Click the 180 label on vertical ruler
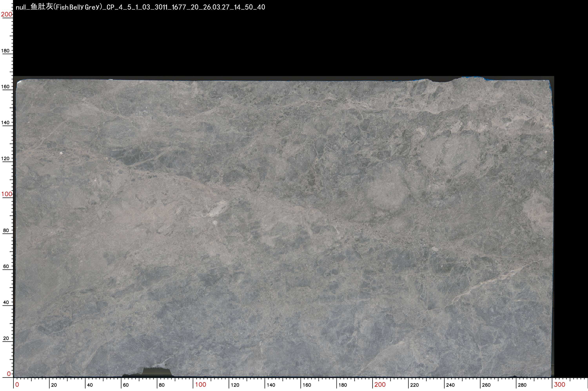Screen dimensions: 588x391 pyautogui.click(x=5, y=51)
